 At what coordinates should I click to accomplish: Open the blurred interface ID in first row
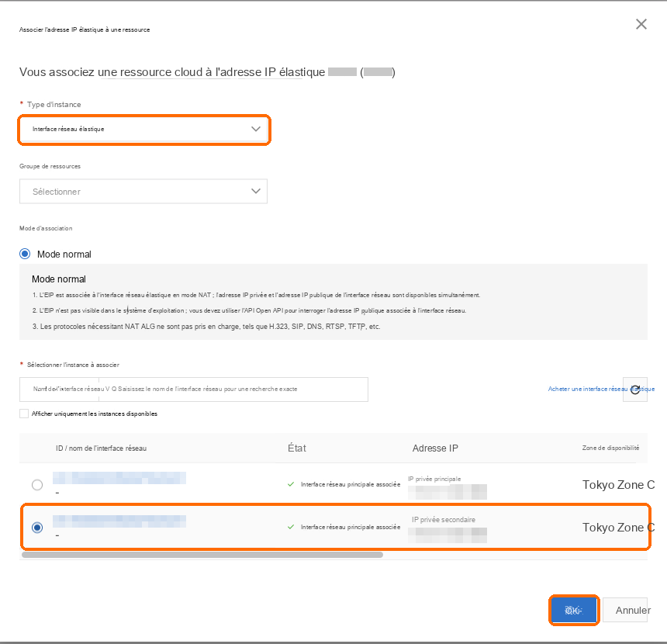[x=119, y=478]
